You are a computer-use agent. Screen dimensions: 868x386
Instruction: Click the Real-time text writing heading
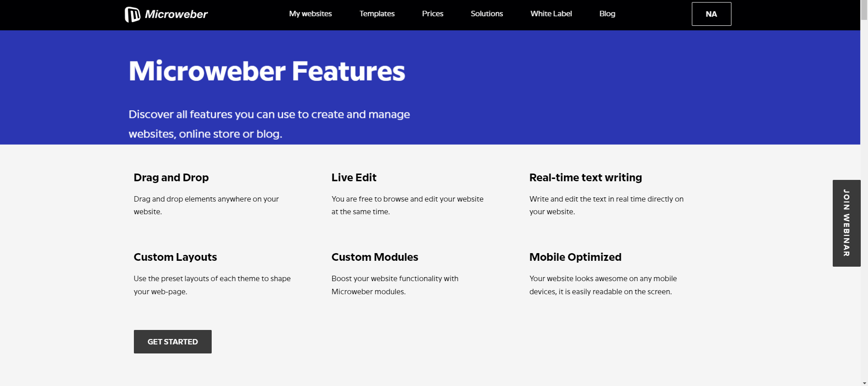pyautogui.click(x=585, y=178)
